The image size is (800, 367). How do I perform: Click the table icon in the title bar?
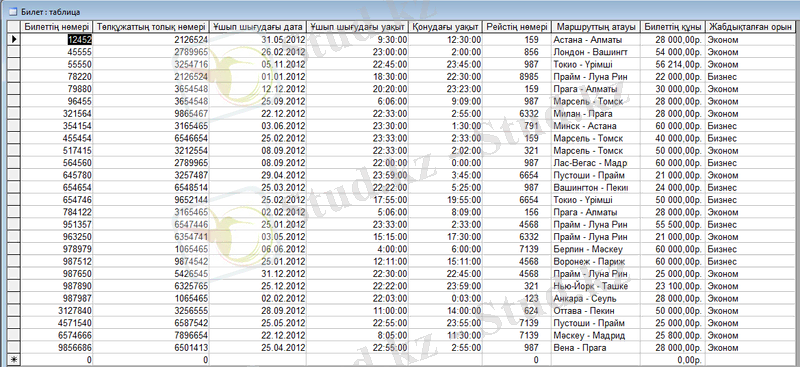coord(13,11)
